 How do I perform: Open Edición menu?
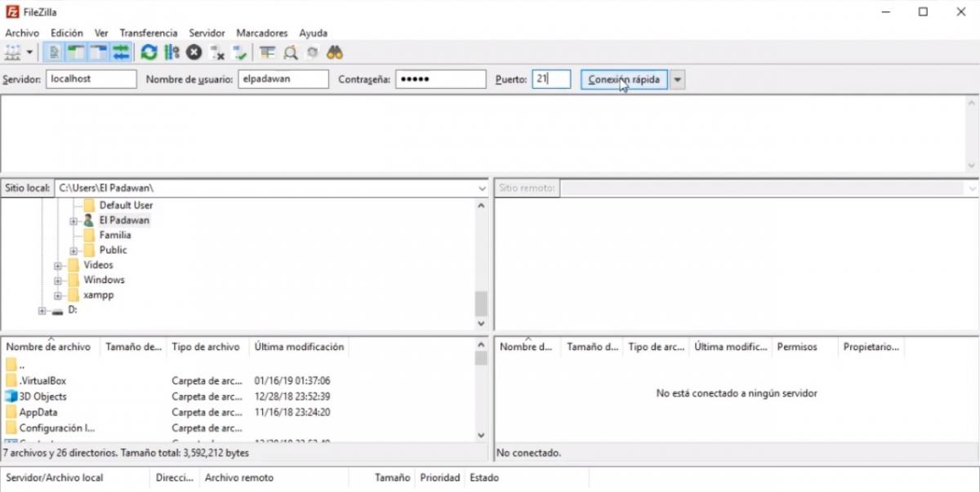pos(67,33)
